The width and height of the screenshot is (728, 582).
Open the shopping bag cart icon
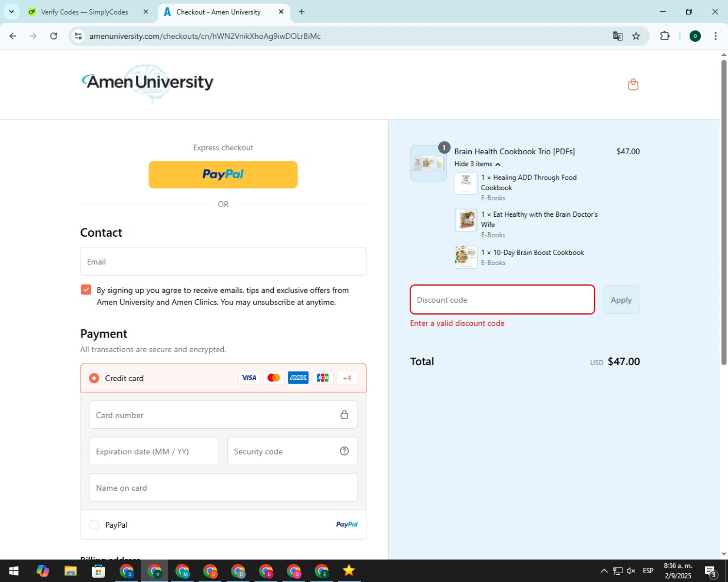(x=633, y=84)
